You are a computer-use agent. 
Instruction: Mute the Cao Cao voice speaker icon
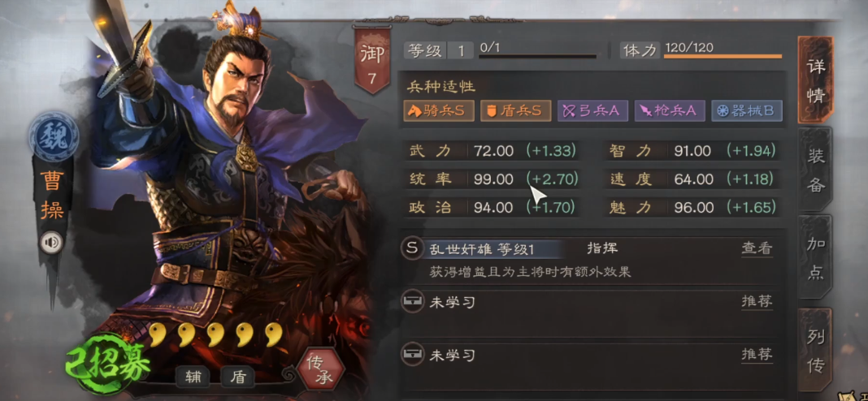tap(51, 242)
